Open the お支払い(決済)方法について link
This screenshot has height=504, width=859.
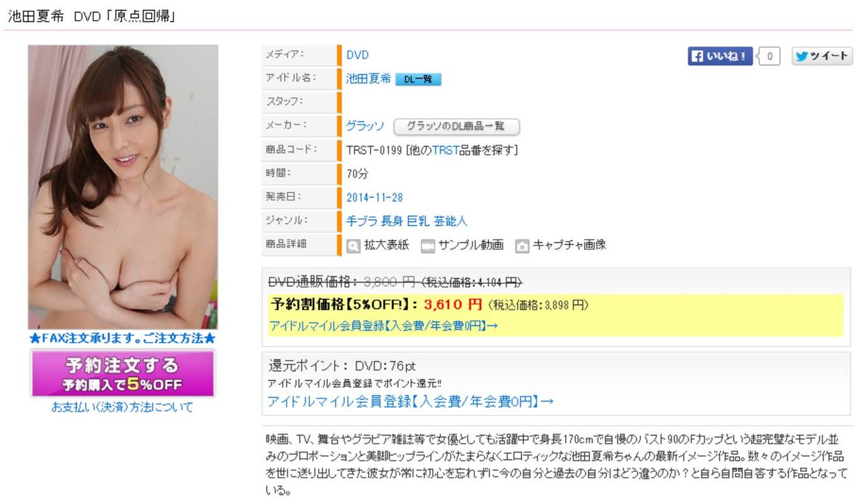[x=122, y=407]
